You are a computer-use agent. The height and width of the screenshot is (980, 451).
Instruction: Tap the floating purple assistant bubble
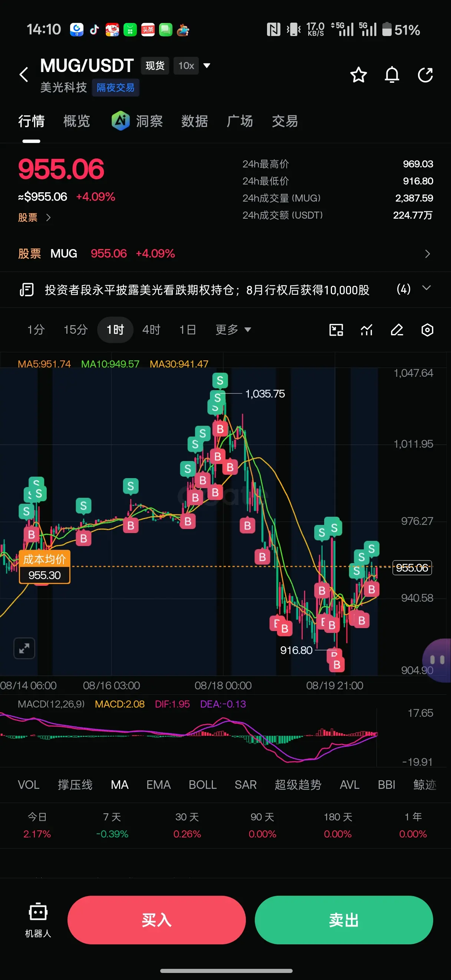437,660
